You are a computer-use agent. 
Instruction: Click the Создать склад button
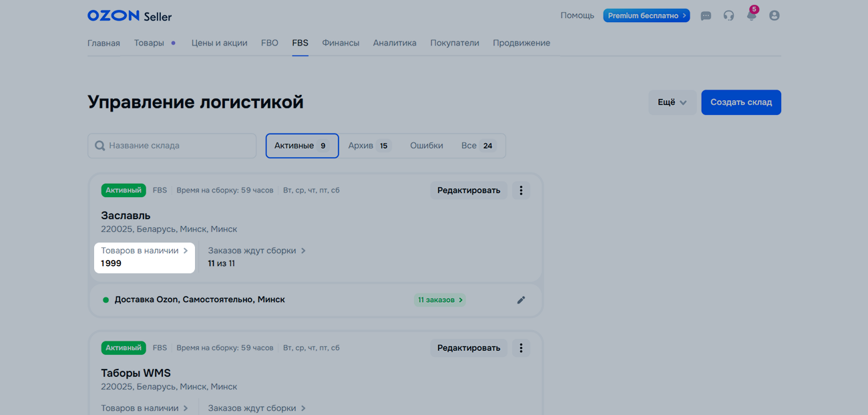740,102
